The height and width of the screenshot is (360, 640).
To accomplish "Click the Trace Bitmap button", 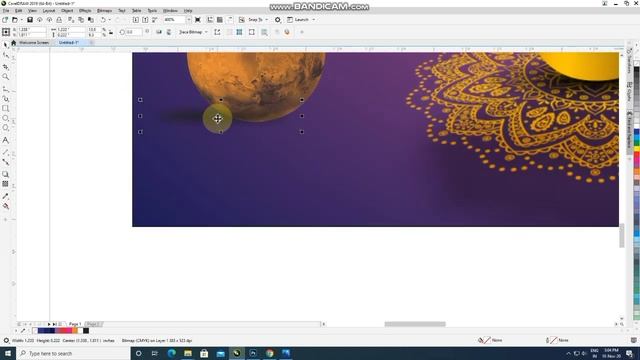I will click(190, 32).
